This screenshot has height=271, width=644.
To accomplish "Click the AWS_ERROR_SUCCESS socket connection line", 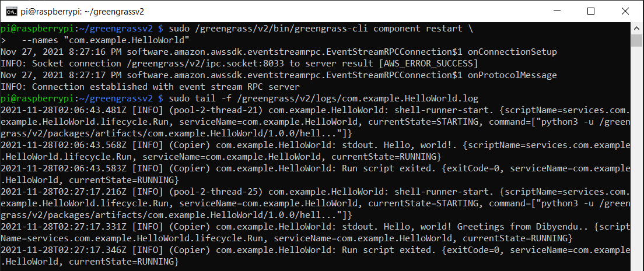I will point(239,64).
